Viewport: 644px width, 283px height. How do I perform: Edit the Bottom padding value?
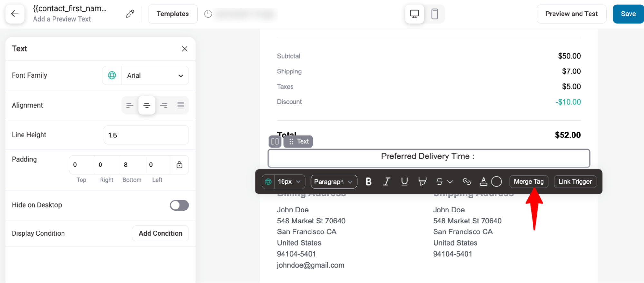click(x=132, y=165)
